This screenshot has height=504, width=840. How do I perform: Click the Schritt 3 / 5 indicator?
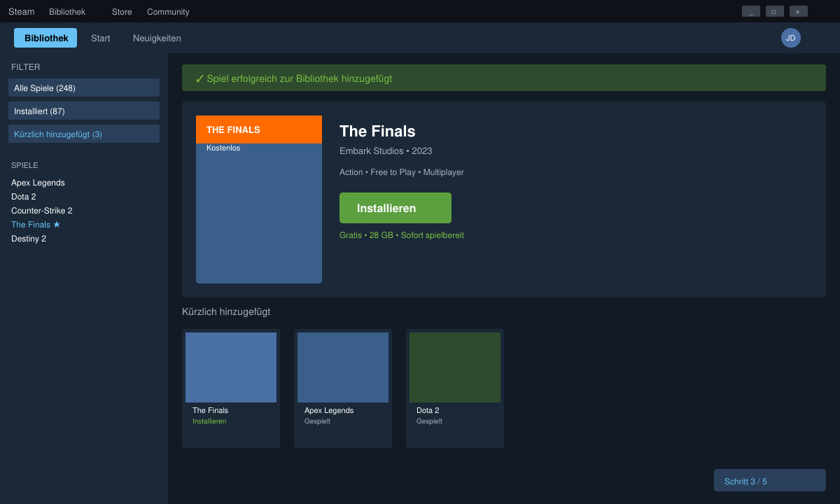tap(770, 480)
